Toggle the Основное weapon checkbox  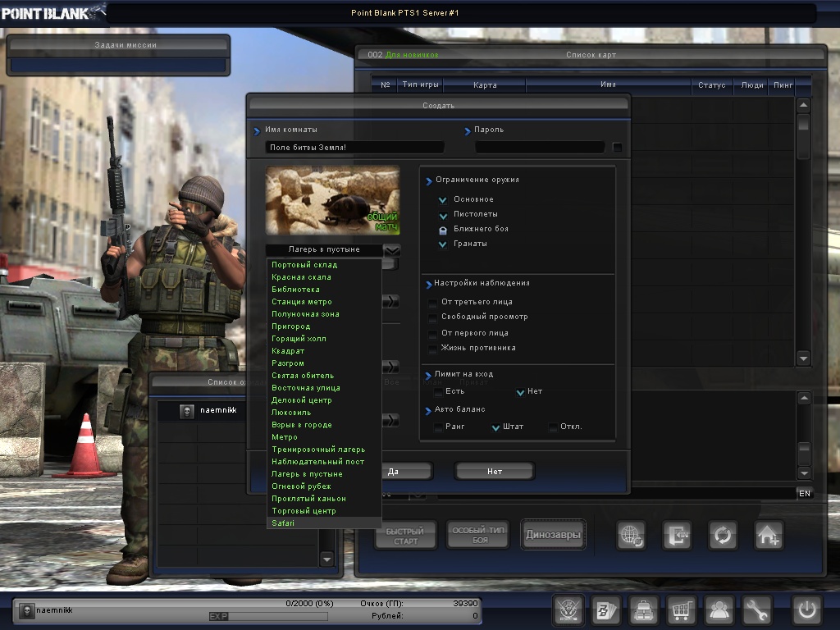coord(442,200)
